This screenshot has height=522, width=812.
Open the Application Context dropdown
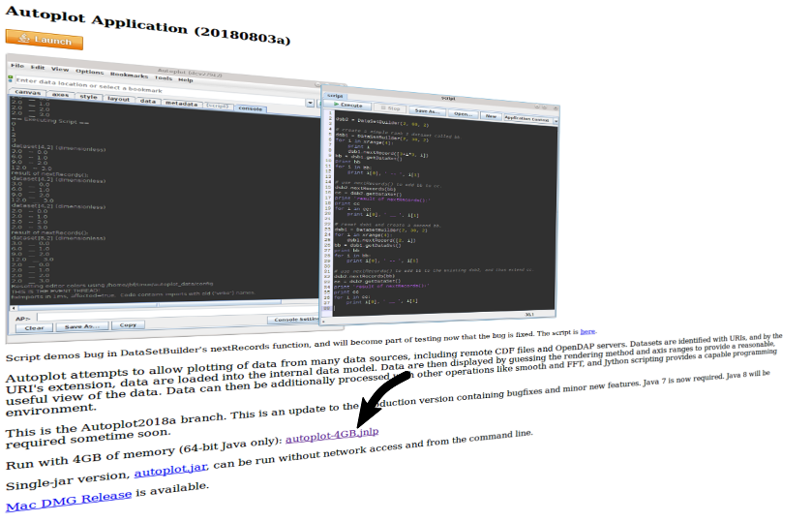[x=530, y=119]
